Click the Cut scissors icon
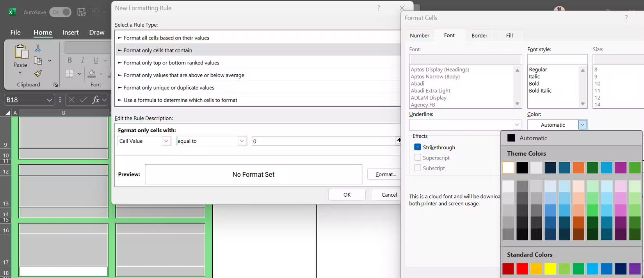 [38, 48]
